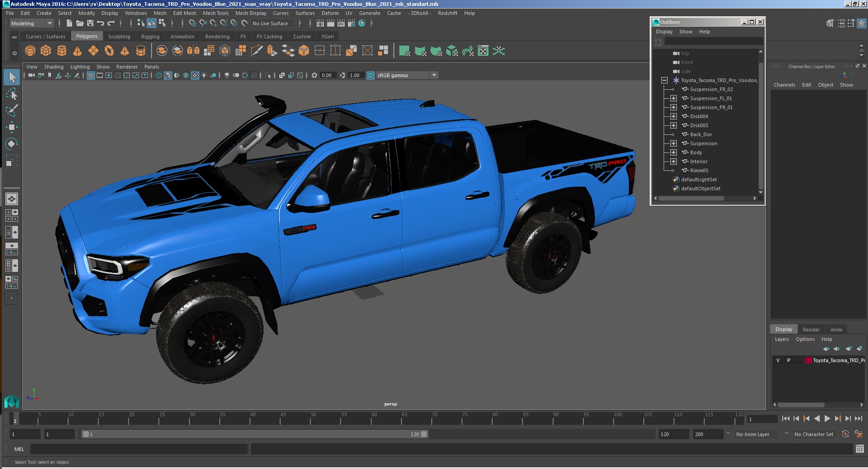Create a polygon torus from the shelf
The image size is (868, 469).
[x=109, y=51]
